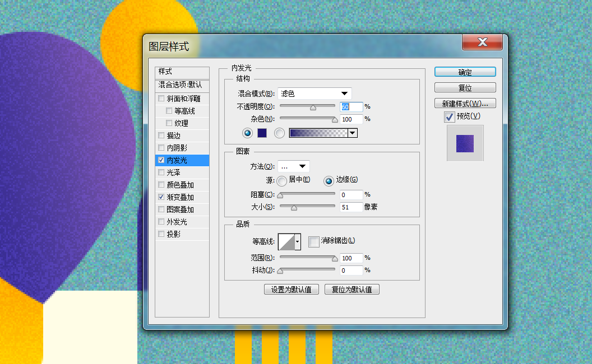Adjust the 阻塞 slider handle
This screenshot has width=592, height=364.
(x=280, y=195)
